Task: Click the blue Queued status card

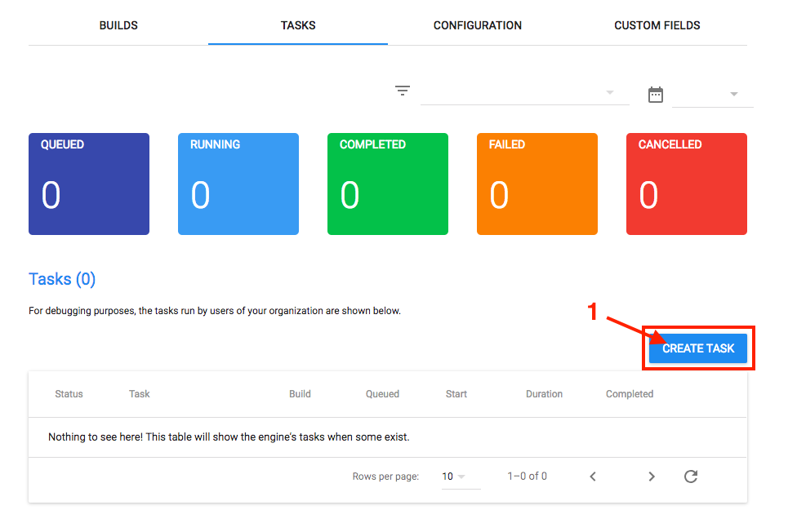Action: (x=89, y=184)
